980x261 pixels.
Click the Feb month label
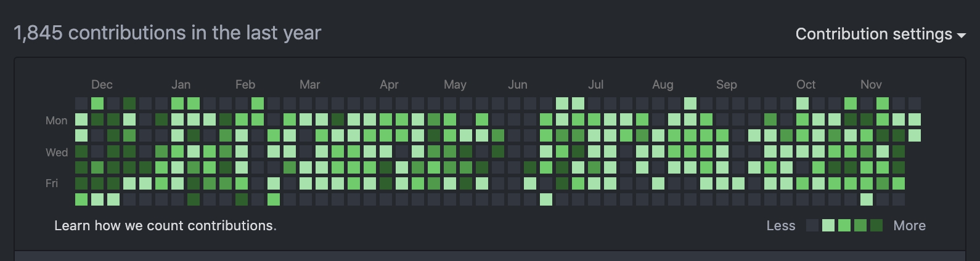245,84
